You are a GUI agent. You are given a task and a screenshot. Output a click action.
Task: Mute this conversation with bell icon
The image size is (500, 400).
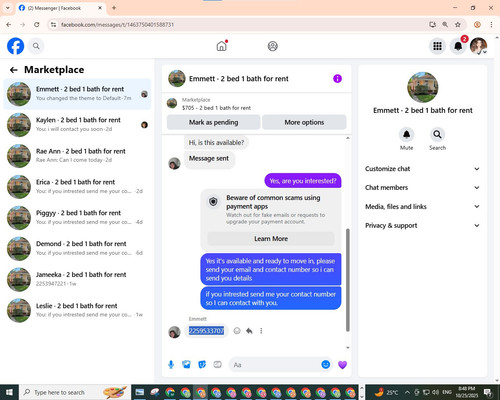point(407,135)
